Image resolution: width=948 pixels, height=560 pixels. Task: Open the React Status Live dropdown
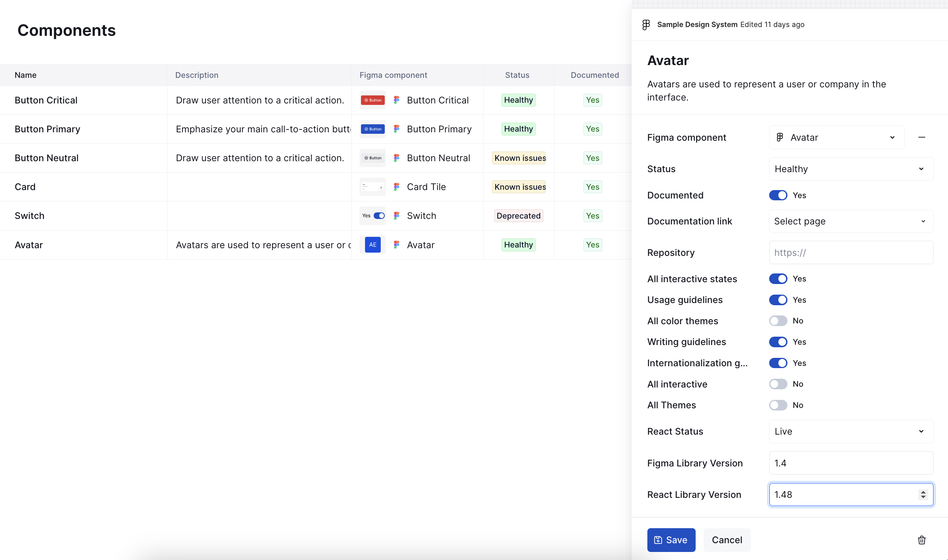tap(851, 431)
